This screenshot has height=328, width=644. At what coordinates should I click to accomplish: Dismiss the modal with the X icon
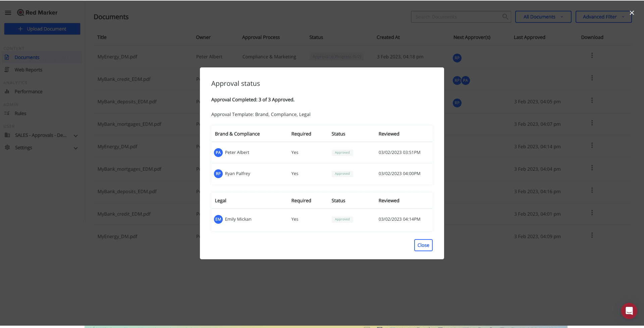632,13
